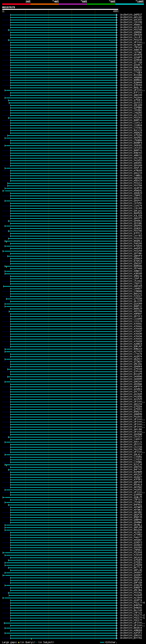Select hit UniRef100_A1X809
The width and height of the screenshot is (146, 644).
pyautogui.click(x=131, y=597)
